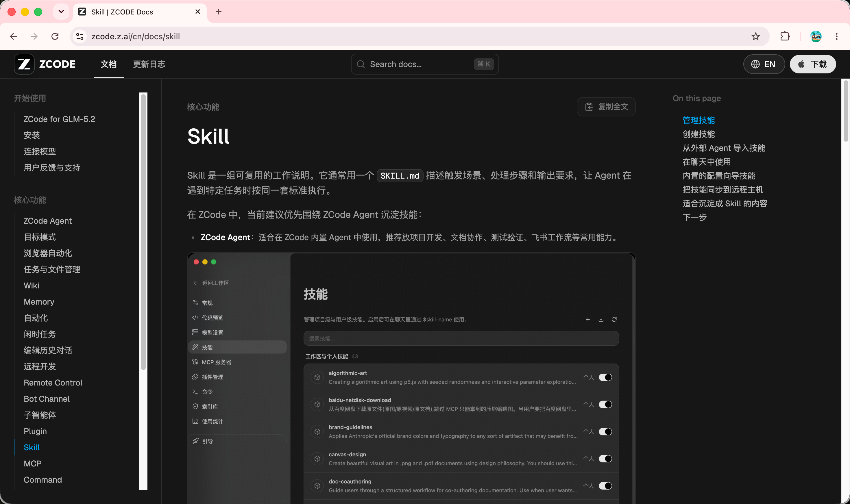This screenshot has height=504, width=850.
Task: Click the canvas-design skill cube icon
Action: coord(317,459)
